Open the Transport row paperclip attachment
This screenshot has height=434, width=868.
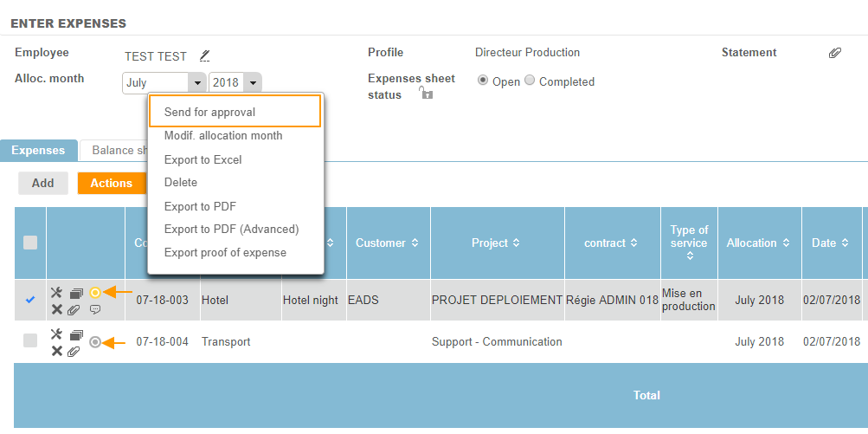[75, 351]
